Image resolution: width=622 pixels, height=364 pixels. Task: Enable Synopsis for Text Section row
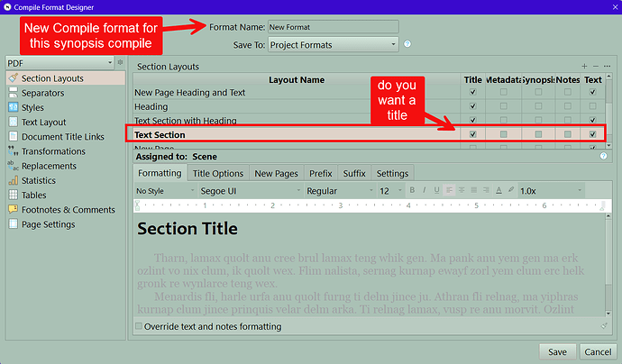click(538, 134)
